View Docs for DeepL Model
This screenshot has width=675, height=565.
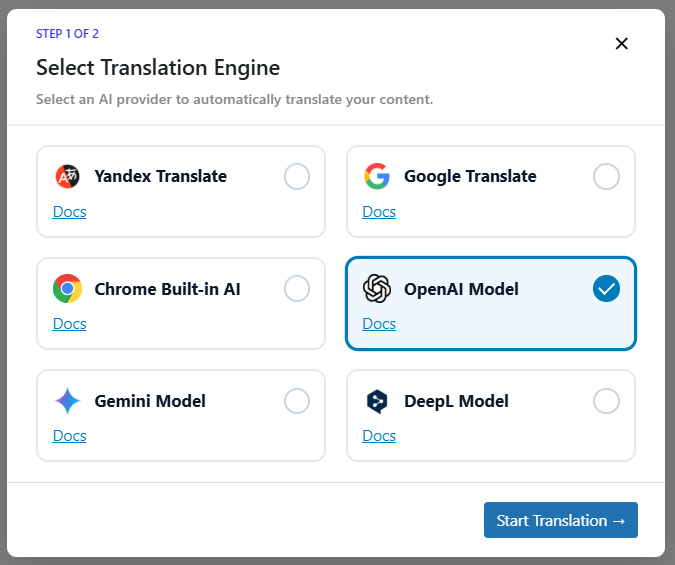[379, 436]
